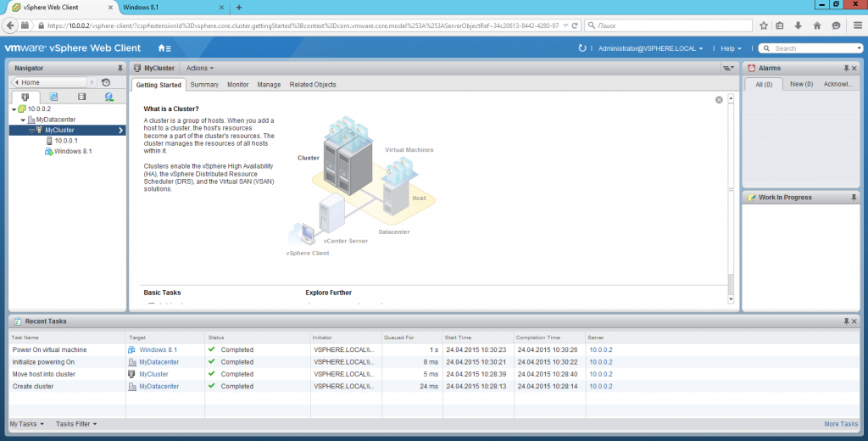Pin the Navigator panel

(120, 68)
